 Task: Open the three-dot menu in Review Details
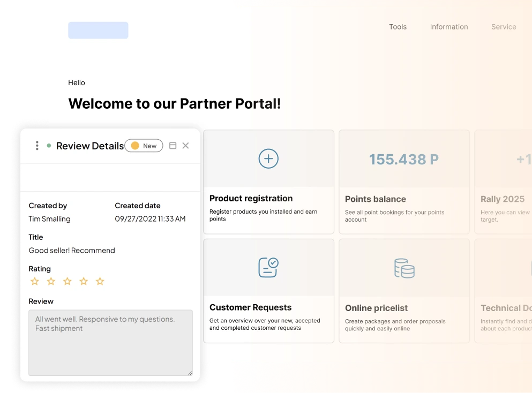37,146
